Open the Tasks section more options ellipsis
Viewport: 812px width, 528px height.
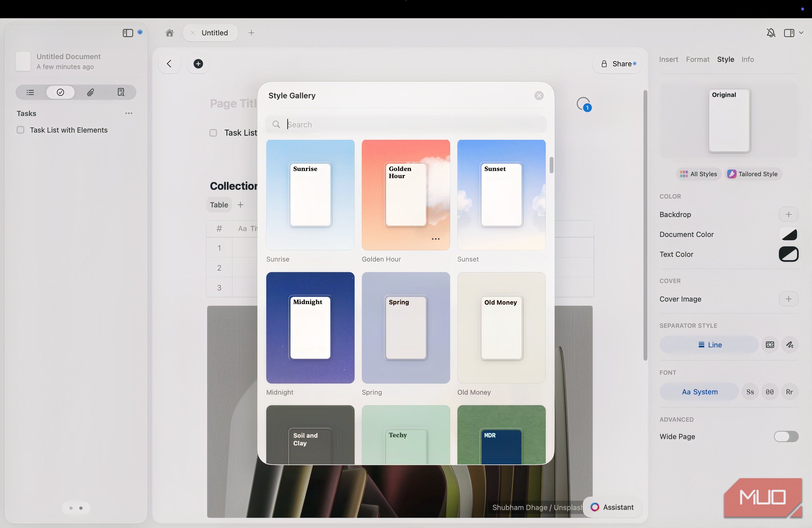pos(129,113)
